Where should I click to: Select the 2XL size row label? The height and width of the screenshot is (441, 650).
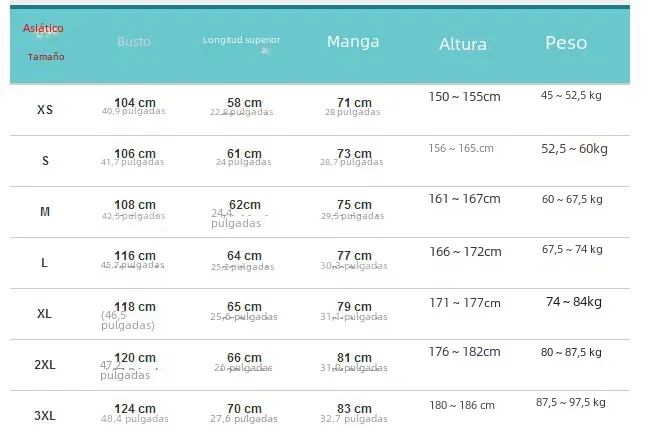click(45, 364)
